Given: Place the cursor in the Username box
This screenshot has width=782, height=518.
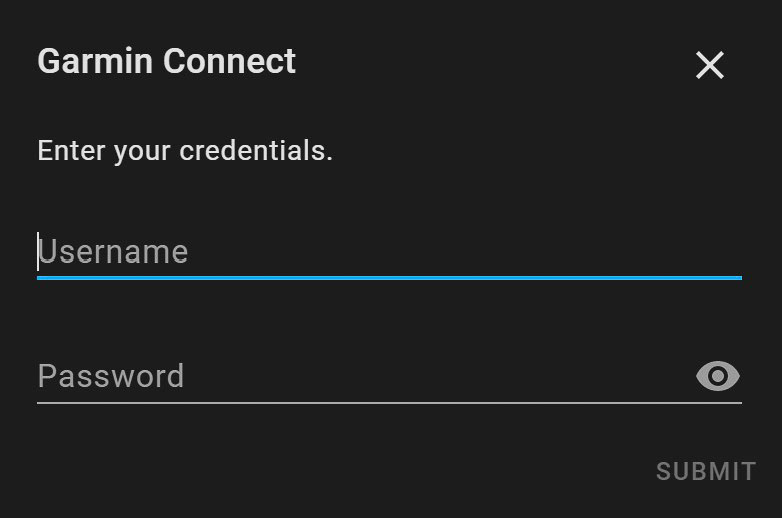Looking at the screenshot, I should click(x=389, y=252).
